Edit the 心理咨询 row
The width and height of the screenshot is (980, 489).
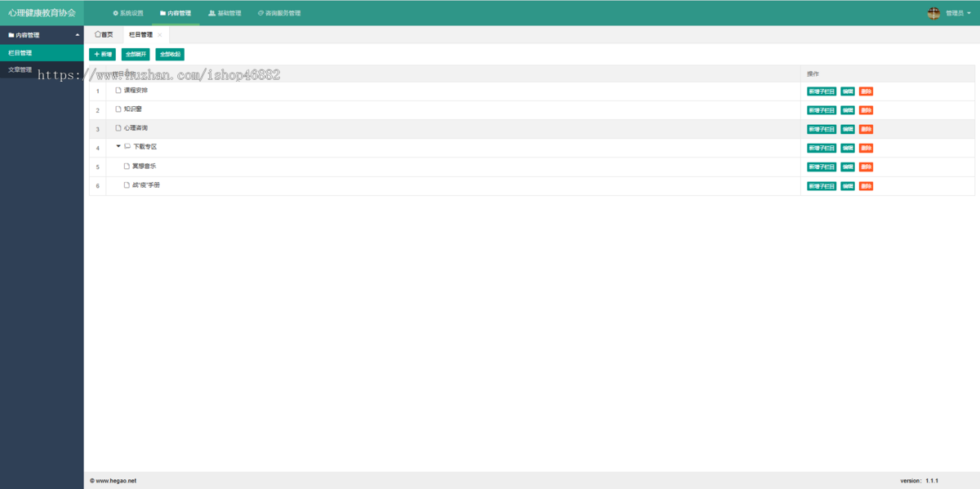[848, 129]
